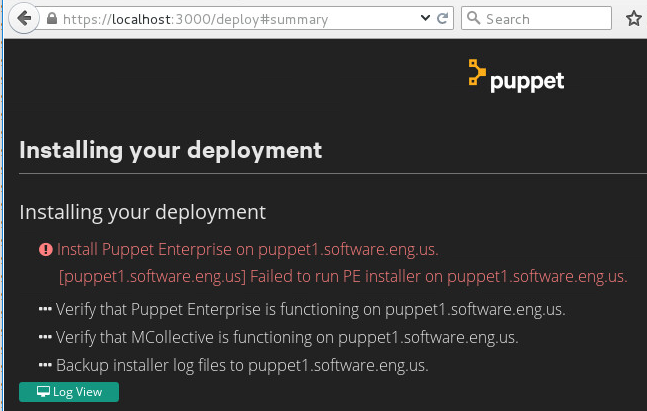Click the light 'Installing your deployment' subheading

pos(142,213)
